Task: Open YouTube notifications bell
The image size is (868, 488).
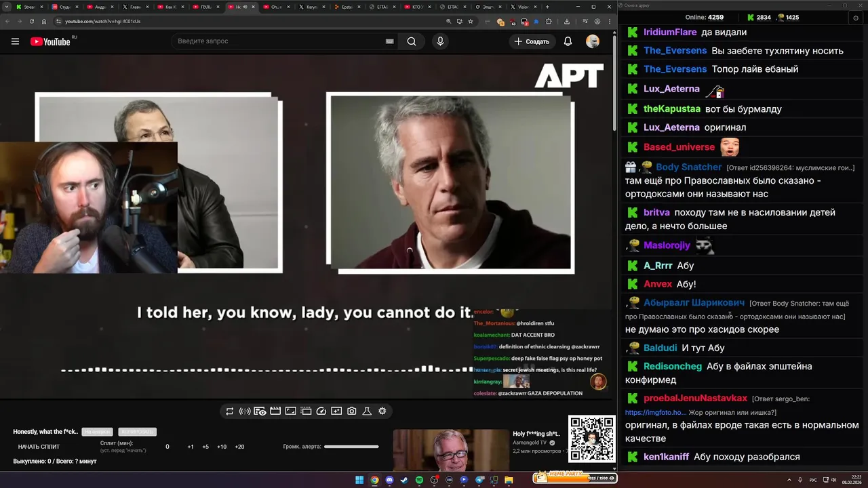Action: click(568, 41)
